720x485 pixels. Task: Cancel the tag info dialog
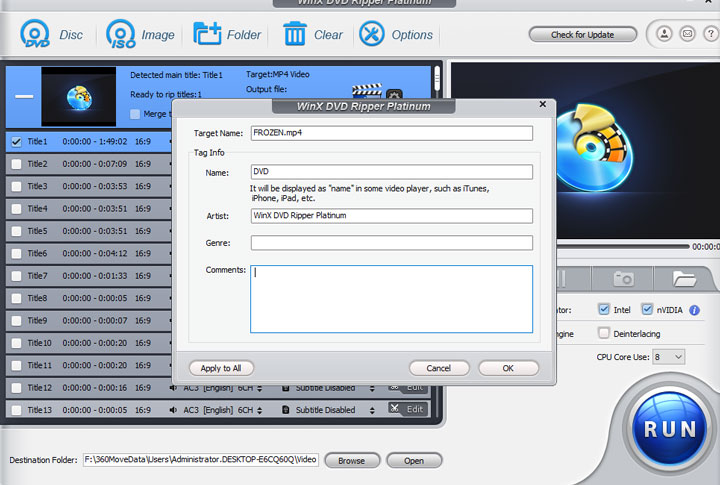[439, 368]
